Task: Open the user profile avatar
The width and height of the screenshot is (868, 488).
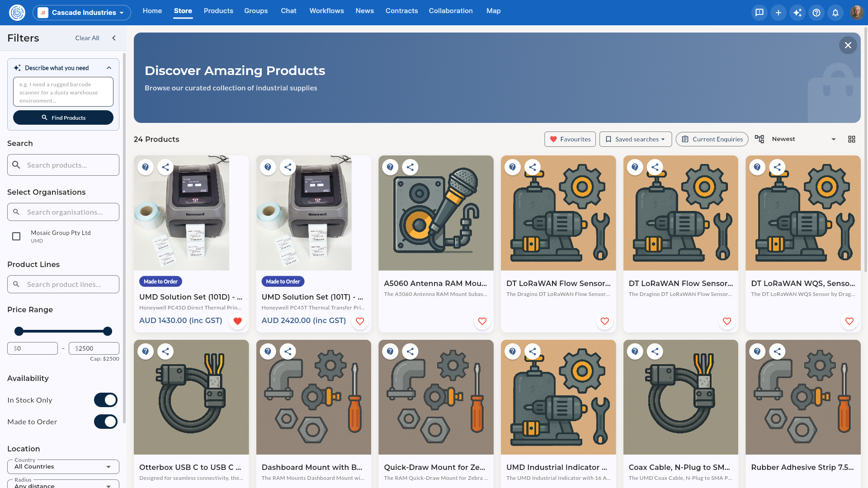Action: pyautogui.click(x=856, y=13)
